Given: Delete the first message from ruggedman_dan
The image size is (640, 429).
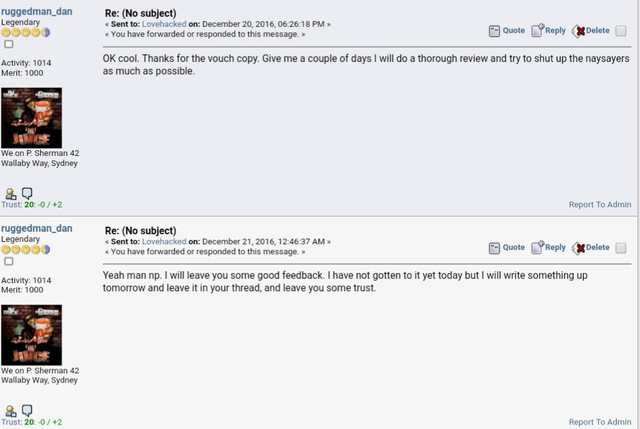Looking at the screenshot, I should (591, 31).
